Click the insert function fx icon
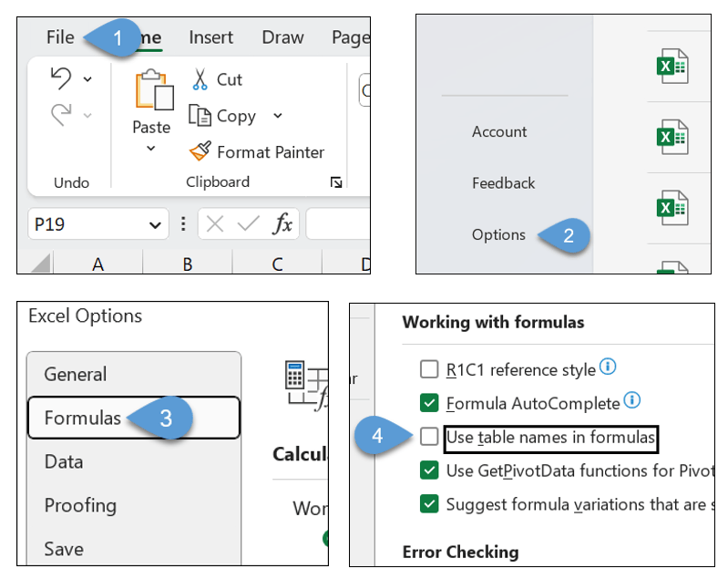The height and width of the screenshot is (579, 728). [x=284, y=223]
